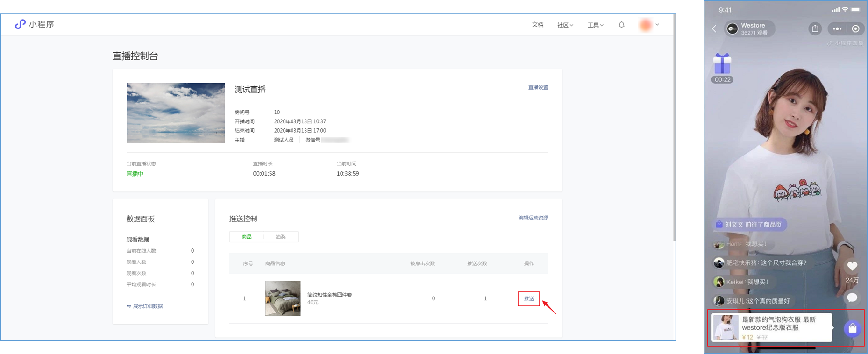Click the end time 2020年03月13日 17:00
The image size is (868, 354).
click(300, 131)
